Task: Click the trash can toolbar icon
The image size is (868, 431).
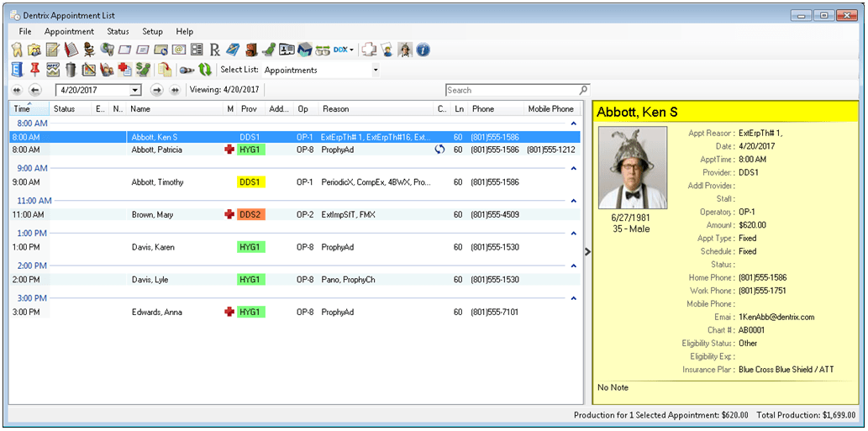Action: (x=71, y=70)
